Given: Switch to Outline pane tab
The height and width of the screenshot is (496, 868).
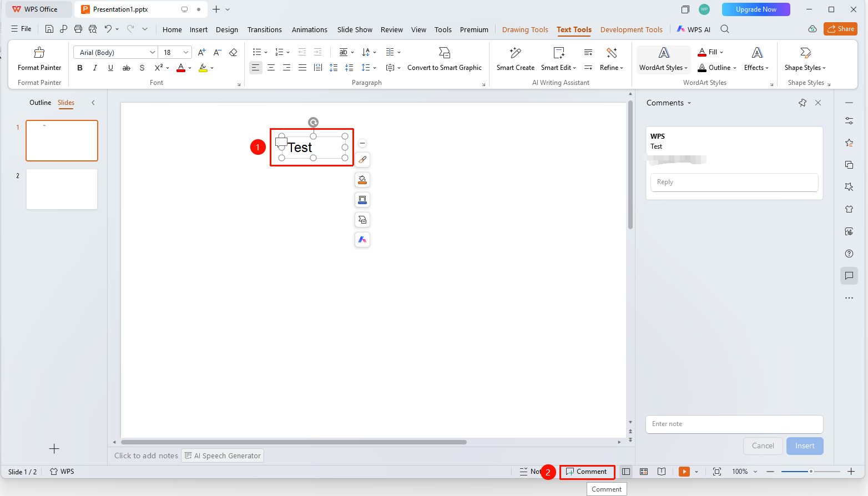Looking at the screenshot, I should coord(40,103).
